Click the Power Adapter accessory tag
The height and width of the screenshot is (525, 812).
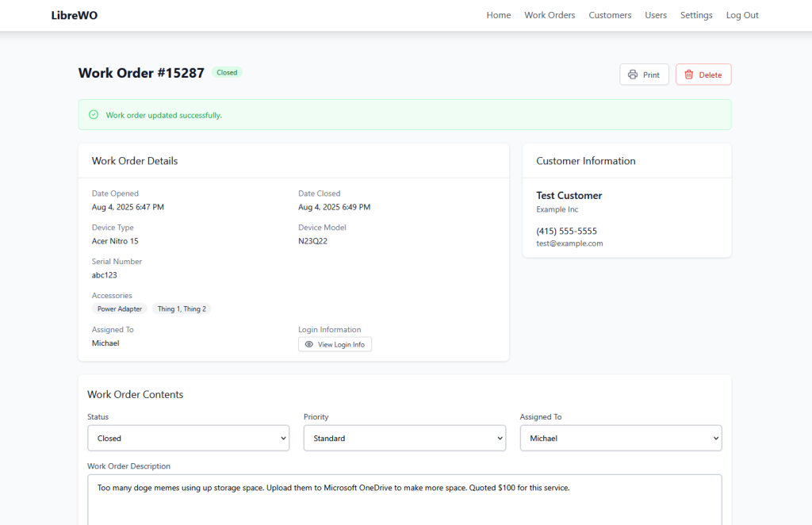[119, 308]
